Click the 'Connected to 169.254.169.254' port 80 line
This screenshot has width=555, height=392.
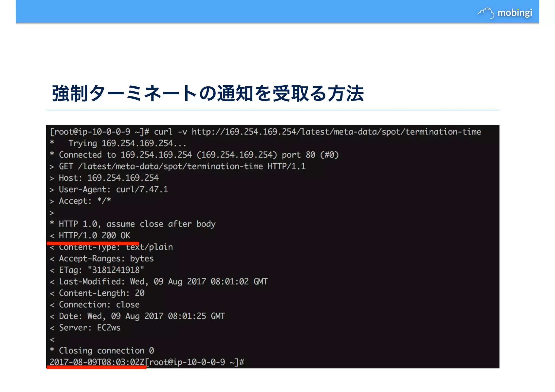pos(194,155)
